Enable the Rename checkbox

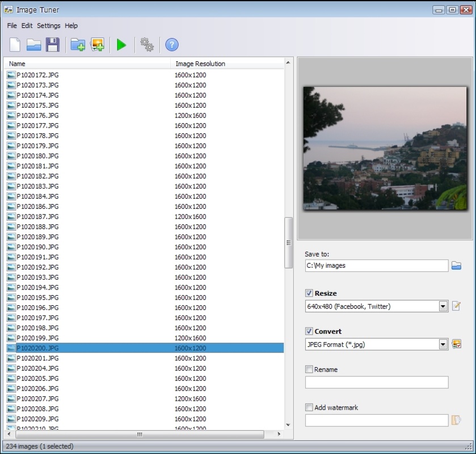coord(309,369)
